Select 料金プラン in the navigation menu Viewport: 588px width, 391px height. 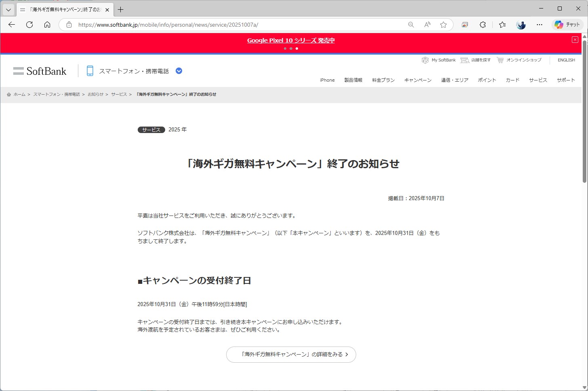pos(382,80)
